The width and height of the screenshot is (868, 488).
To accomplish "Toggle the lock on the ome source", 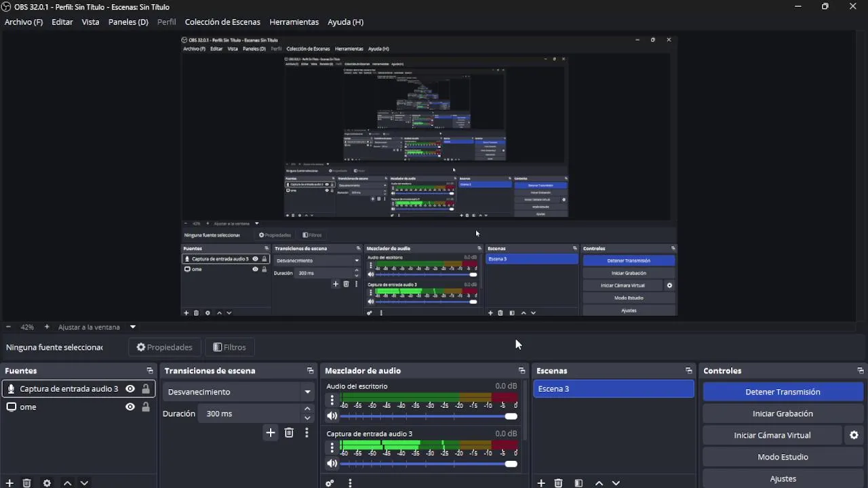I will click(x=145, y=407).
